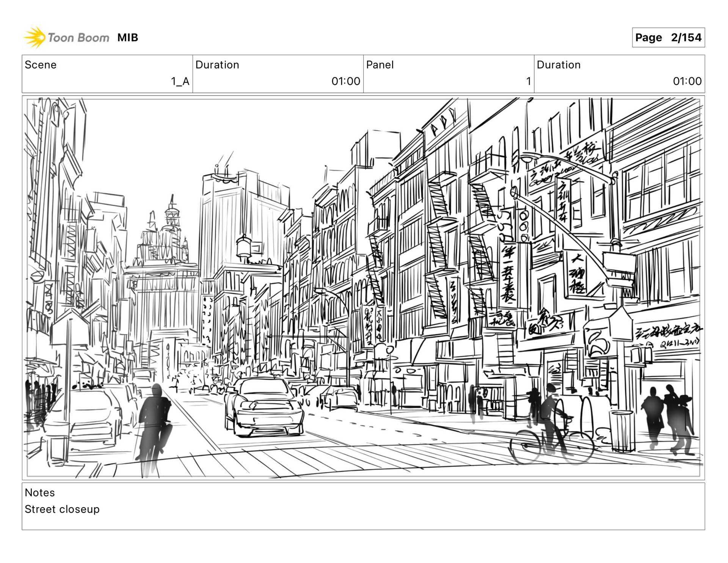Click the 'Street closeup' note text
Viewport: 728px width, 563px height.
[62, 509]
